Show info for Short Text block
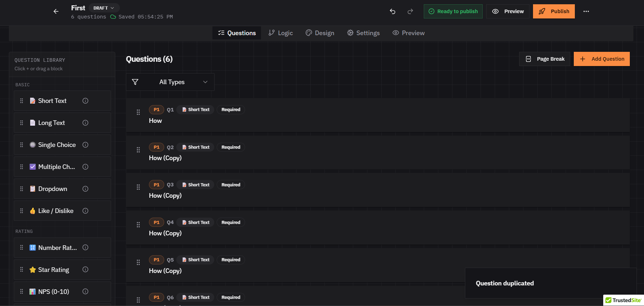This screenshot has height=306, width=644. [x=85, y=101]
